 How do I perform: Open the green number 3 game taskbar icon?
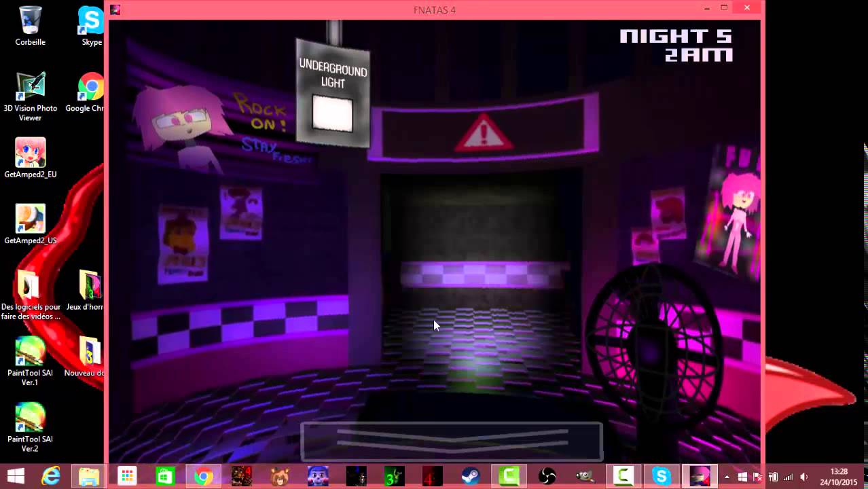coord(395,476)
